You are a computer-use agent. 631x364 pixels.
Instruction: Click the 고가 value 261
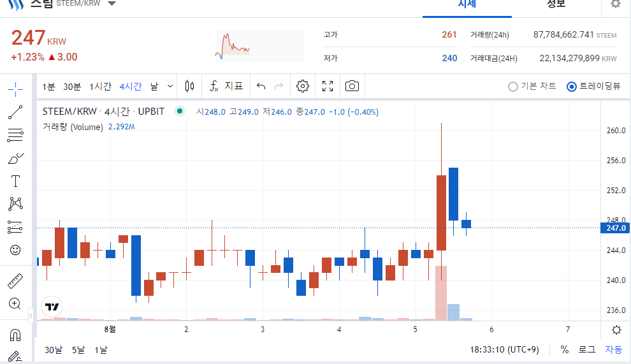[x=449, y=34]
